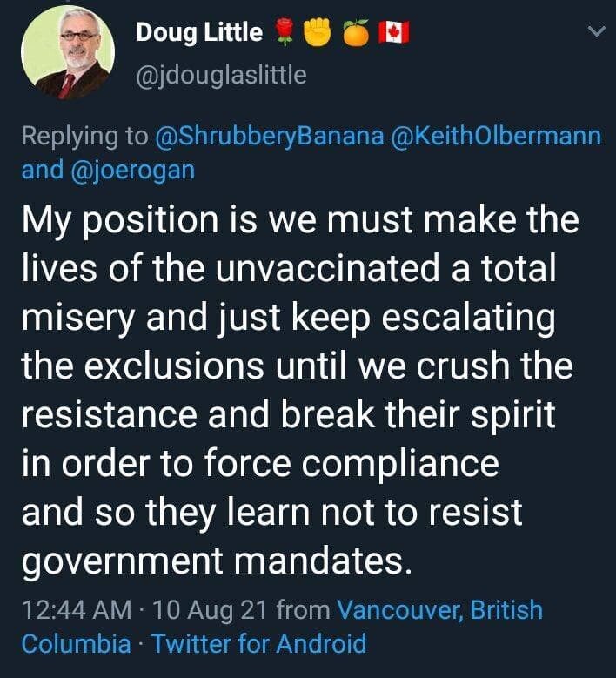Open Doug Little's profile avatar photo
The width and height of the screenshot is (616, 678).
pyautogui.click(x=65, y=52)
